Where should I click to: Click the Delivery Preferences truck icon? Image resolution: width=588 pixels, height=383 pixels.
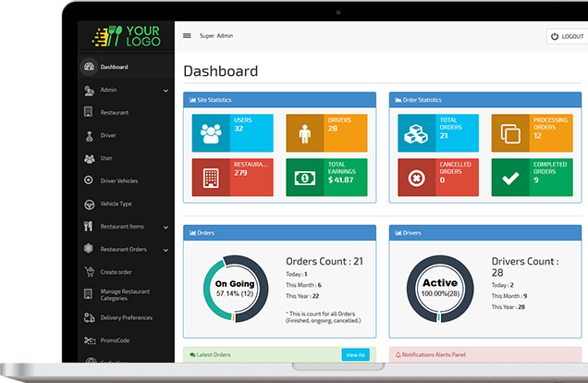[90, 317]
